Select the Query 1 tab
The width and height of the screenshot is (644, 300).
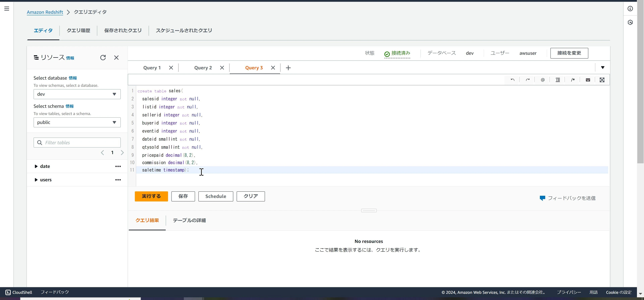[152, 68]
